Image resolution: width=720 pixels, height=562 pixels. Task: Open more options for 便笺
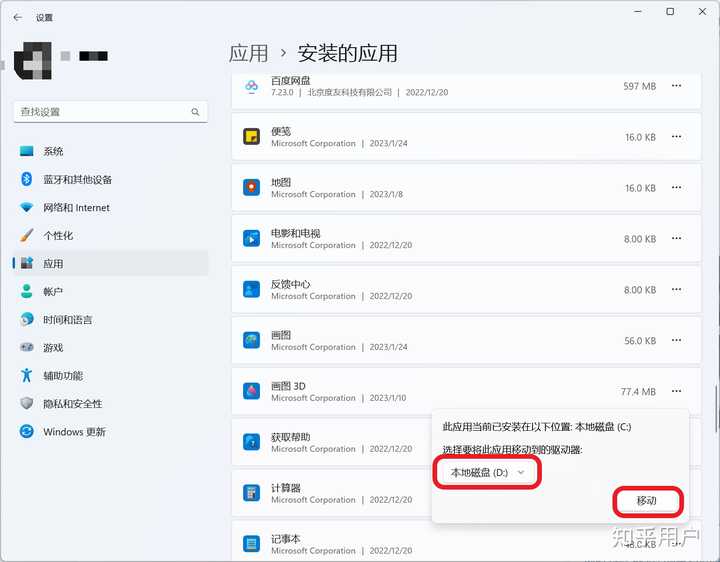(x=676, y=137)
